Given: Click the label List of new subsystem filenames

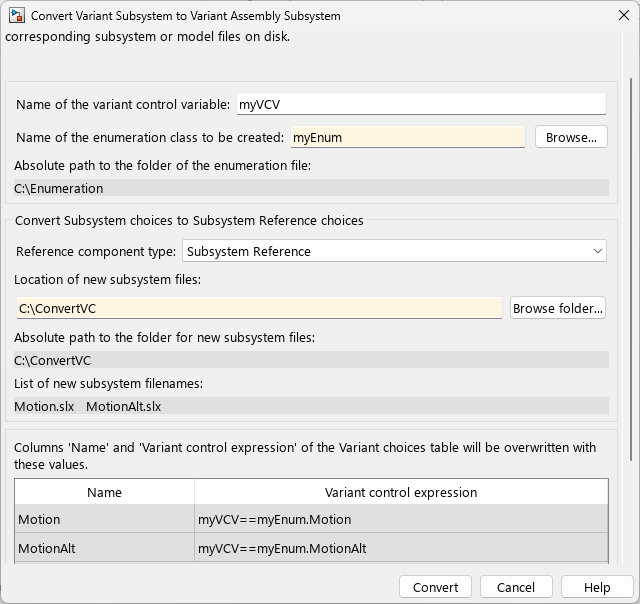Looking at the screenshot, I should 109,384.
